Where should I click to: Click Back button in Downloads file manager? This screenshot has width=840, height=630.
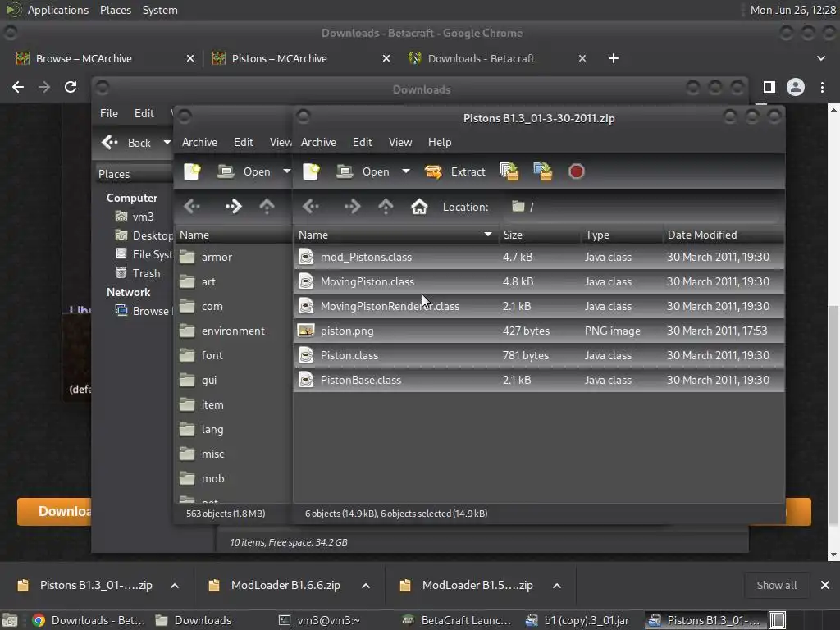pos(126,143)
